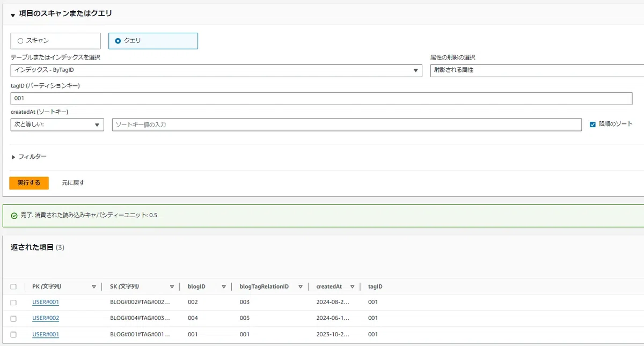The image size is (644, 346).
Task: Toggle the 降順のソート checkbox
Action: click(592, 124)
